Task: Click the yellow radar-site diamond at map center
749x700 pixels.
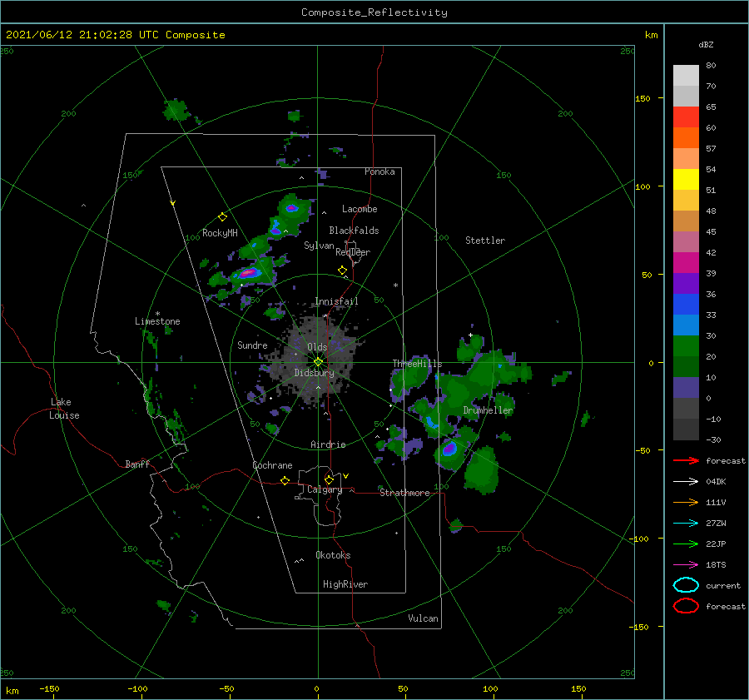Action: tap(318, 362)
